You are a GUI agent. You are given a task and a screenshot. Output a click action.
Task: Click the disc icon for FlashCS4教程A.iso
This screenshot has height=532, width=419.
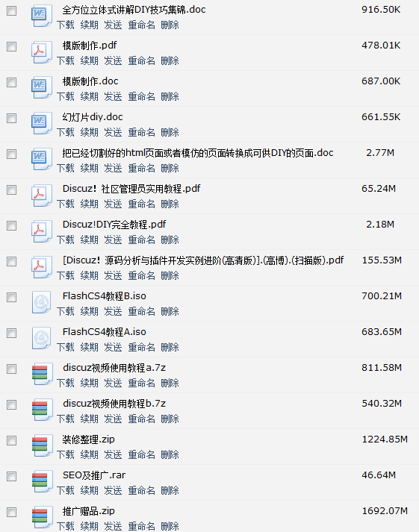click(x=42, y=338)
